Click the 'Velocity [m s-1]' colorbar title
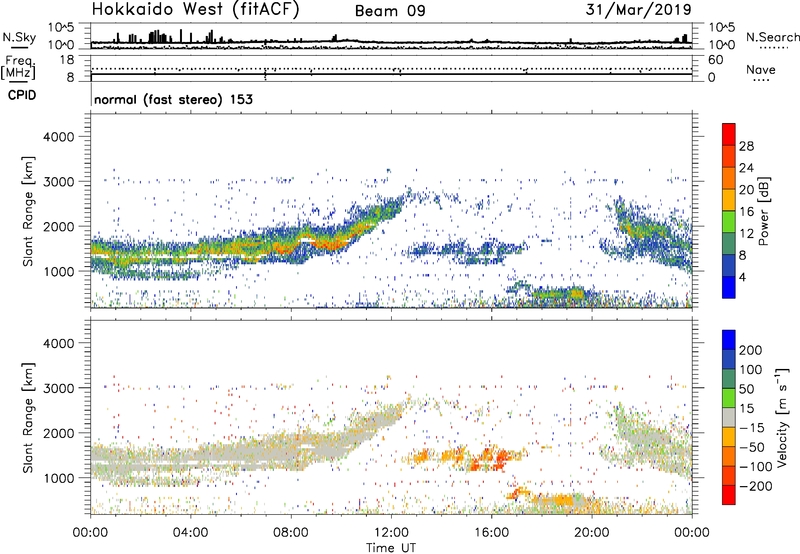Viewport: 800px width, 554px height. click(782, 417)
